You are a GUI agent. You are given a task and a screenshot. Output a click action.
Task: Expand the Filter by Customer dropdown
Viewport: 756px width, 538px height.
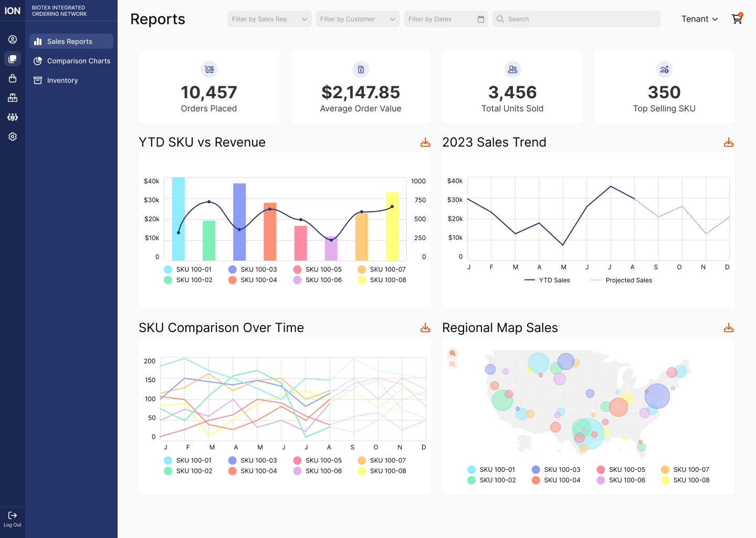[358, 19]
